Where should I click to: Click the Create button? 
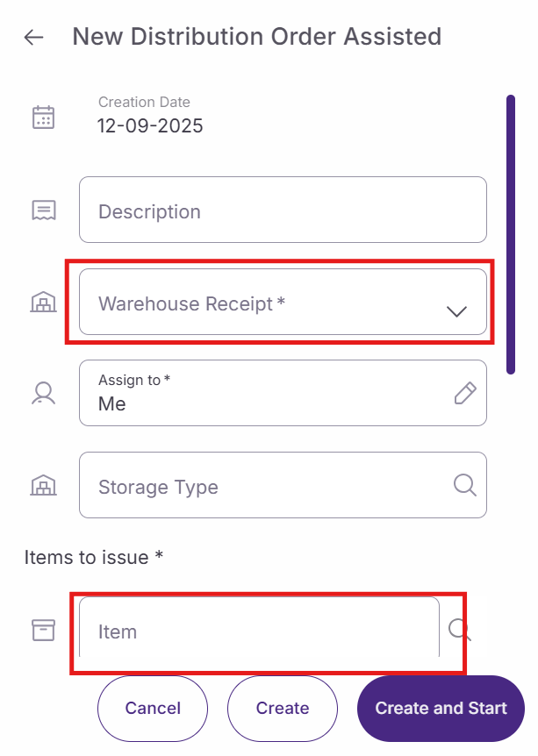pyautogui.click(x=283, y=709)
